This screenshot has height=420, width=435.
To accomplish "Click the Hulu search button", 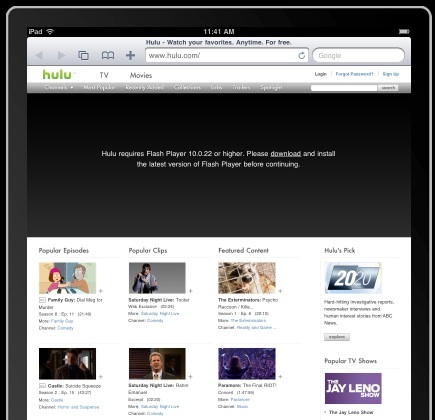I will click(x=388, y=88).
